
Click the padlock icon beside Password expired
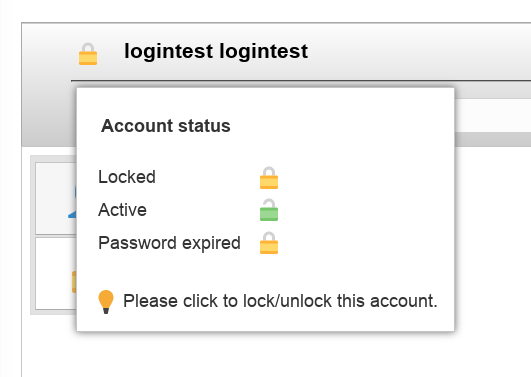269,243
